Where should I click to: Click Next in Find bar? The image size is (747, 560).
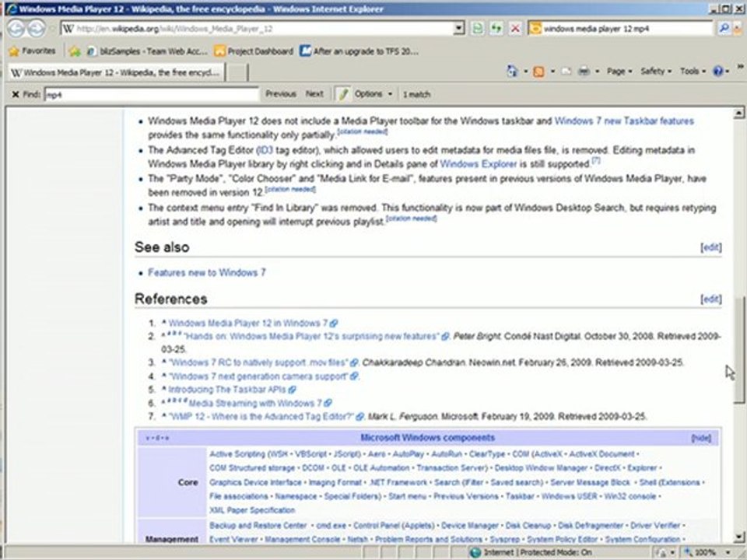coord(314,94)
